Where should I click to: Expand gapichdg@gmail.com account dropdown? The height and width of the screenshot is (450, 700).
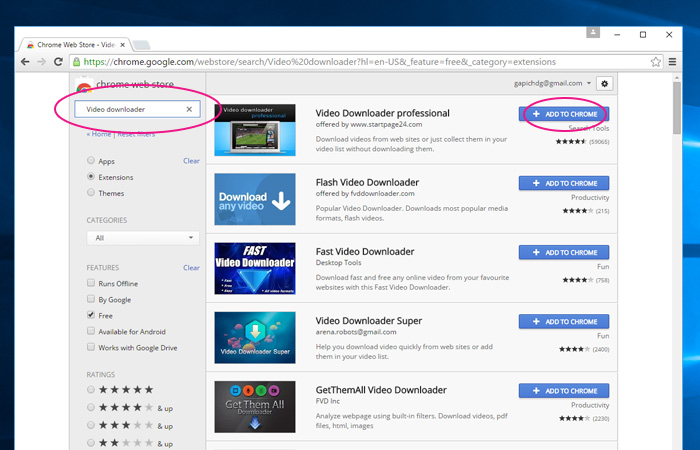point(553,83)
